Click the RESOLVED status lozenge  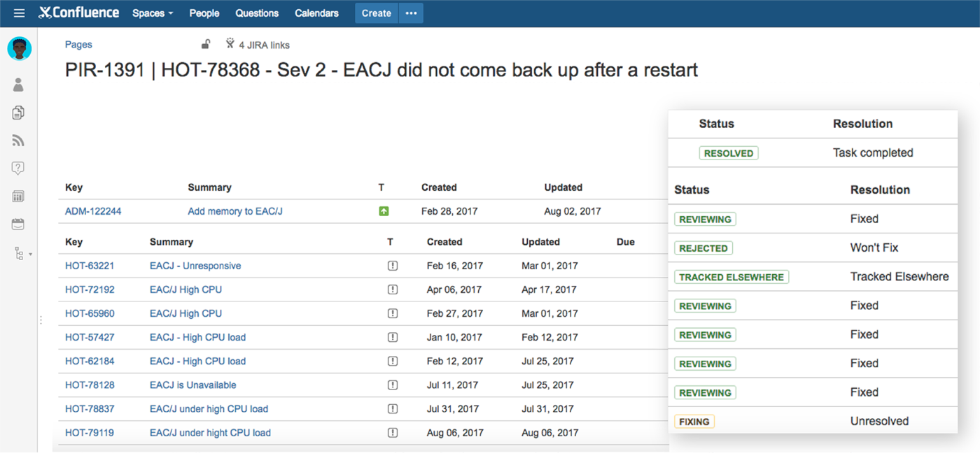point(728,152)
